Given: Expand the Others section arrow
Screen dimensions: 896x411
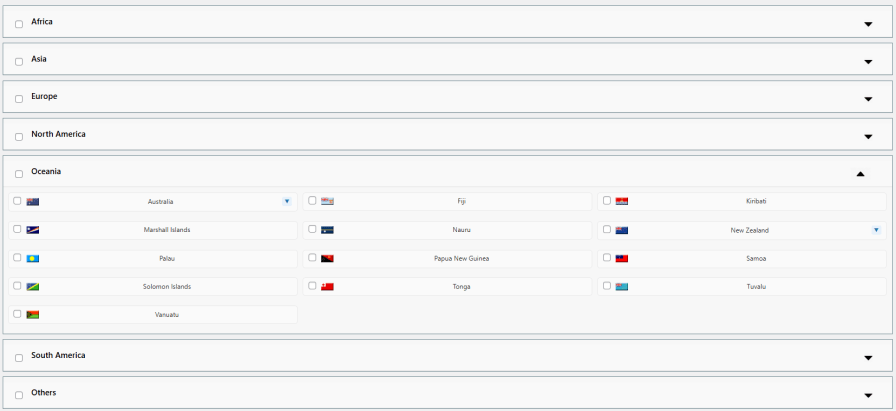Looking at the screenshot, I should point(868,395).
